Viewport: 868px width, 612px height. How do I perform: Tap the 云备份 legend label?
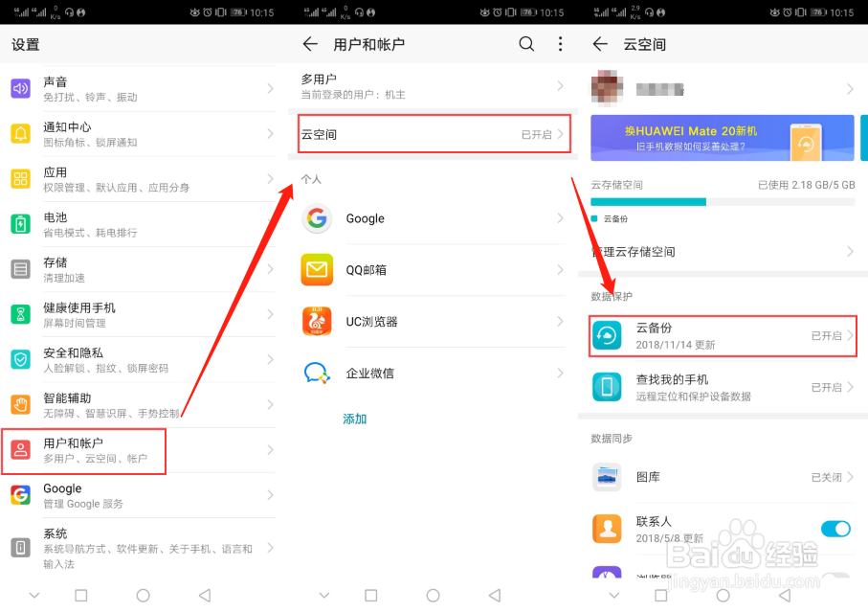tap(615, 218)
